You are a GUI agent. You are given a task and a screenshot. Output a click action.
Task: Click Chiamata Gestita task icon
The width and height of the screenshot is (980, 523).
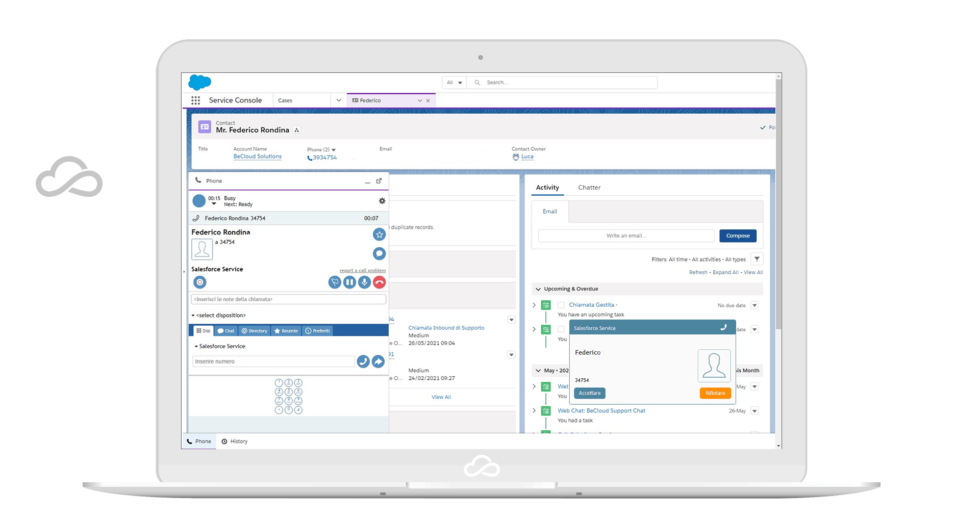pyautogui.click(x=546, y=305)
